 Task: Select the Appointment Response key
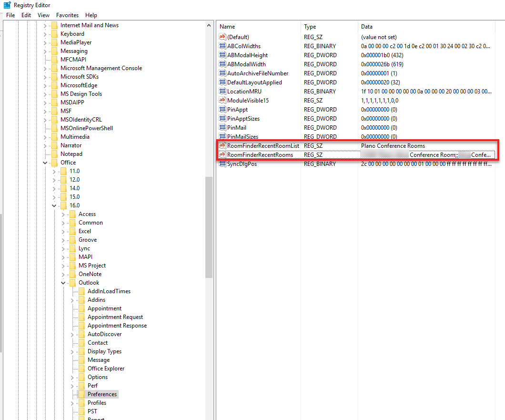coord(117,326)
